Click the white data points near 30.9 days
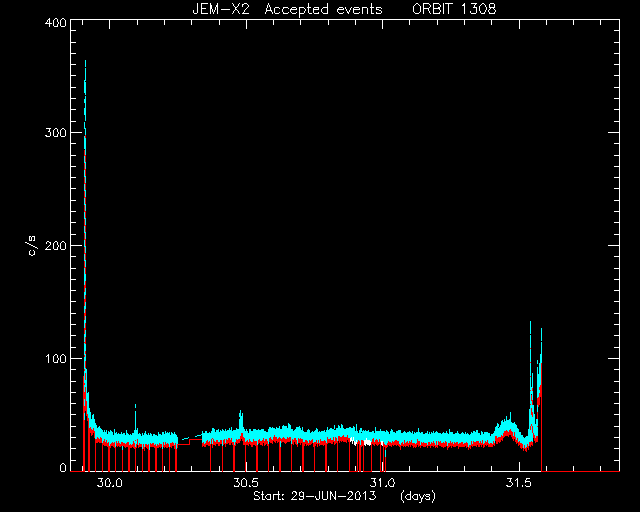640x512 pixels. click(361, 441)
